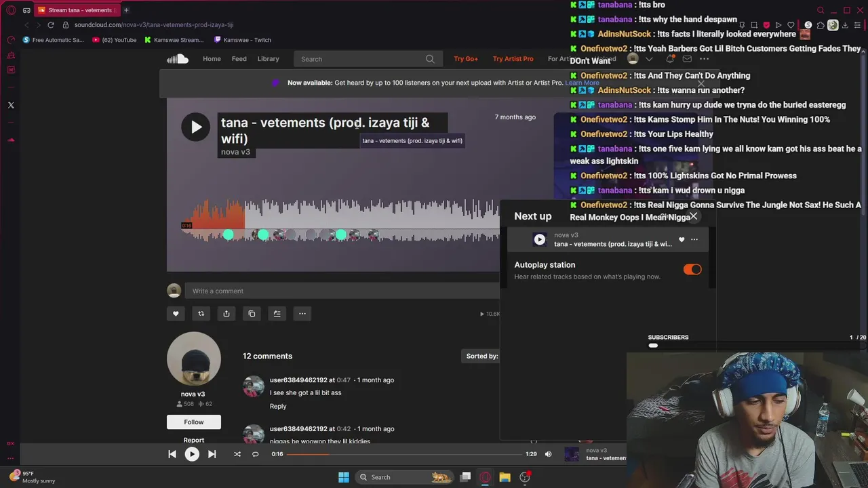Click the browser address bar URL
Screen dimensions: 868x488
coord(154,25)
